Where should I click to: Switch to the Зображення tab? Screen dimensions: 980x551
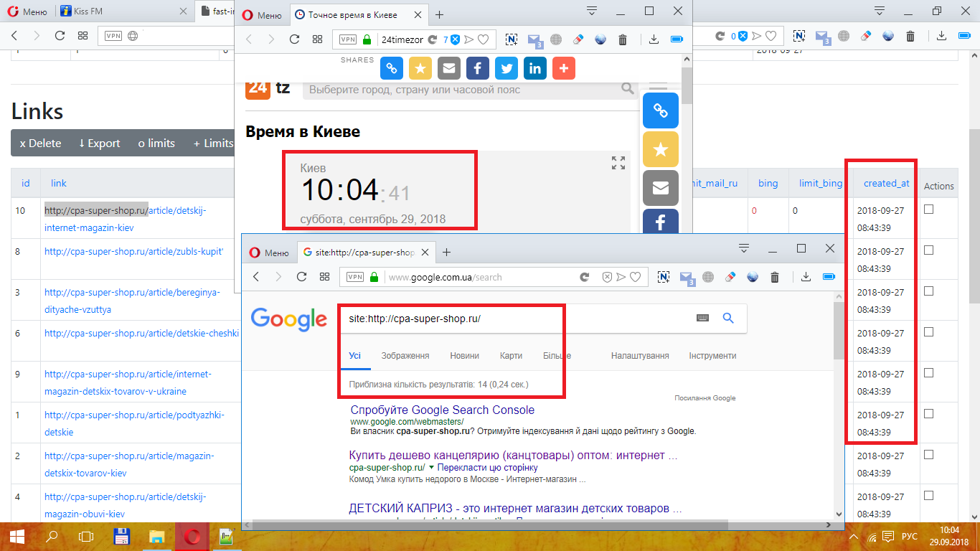(405, 356)
